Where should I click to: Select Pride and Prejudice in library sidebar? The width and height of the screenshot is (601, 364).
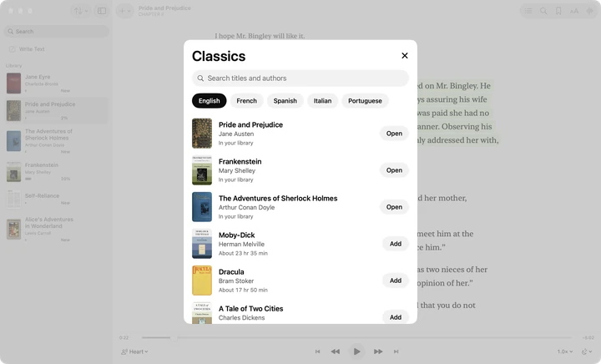pyautogui.click(x=57, y=110)
